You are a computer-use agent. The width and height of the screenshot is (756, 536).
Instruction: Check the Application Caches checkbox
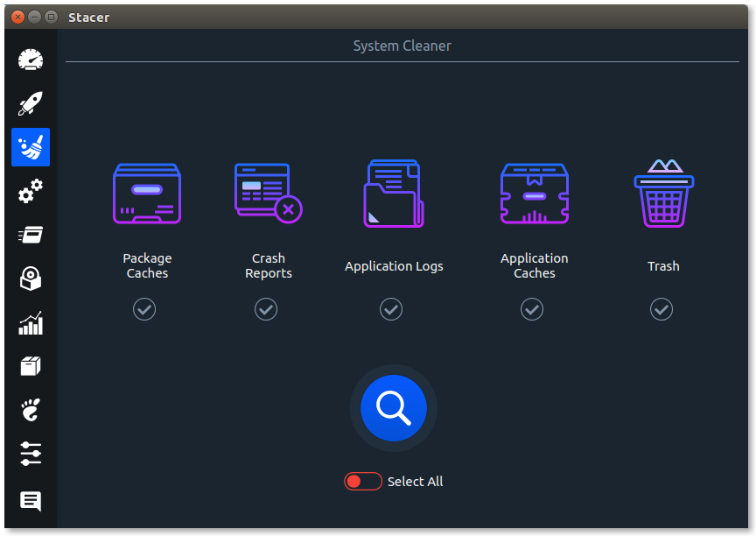[x=532, y=309]
